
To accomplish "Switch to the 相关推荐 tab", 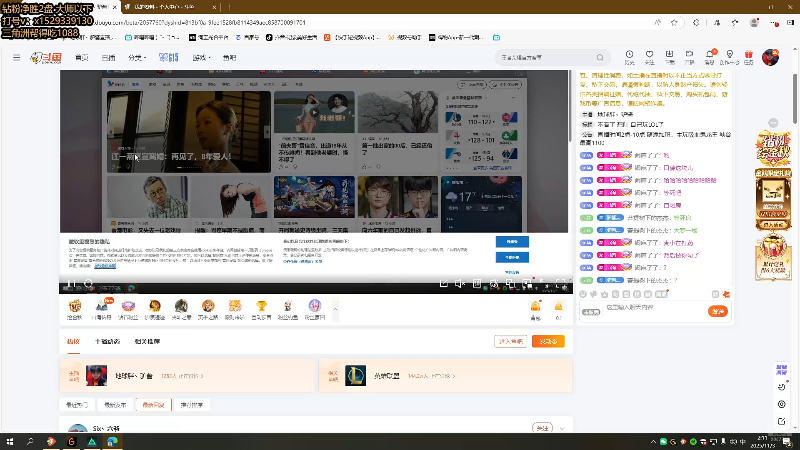I will pyautogui.click(x=147, y=341).
